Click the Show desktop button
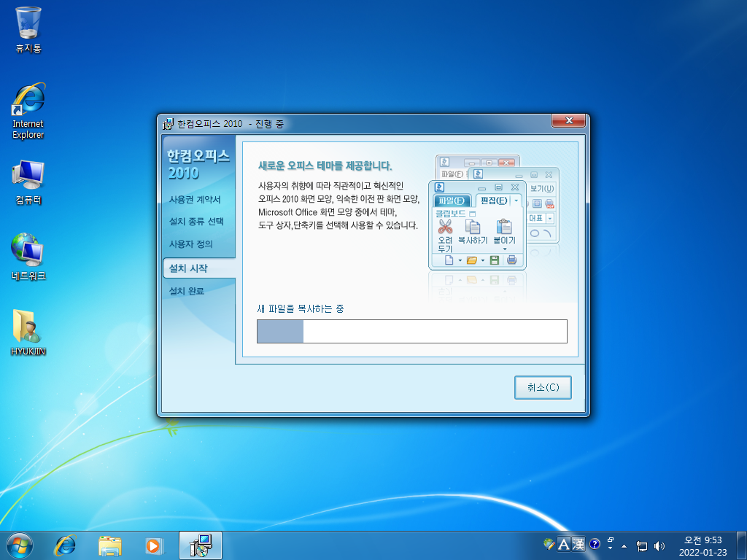Viewport: 747px width, 560px height. (x=742, y=545)
